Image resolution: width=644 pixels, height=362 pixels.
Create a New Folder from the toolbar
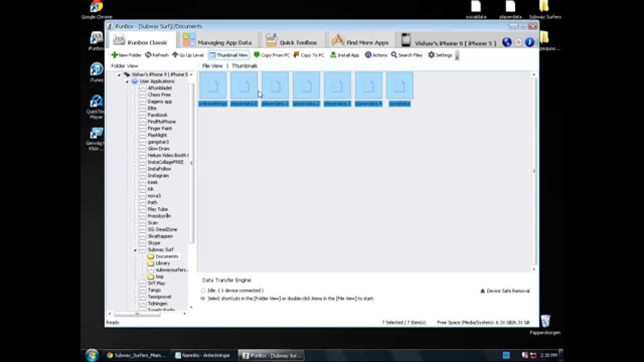click(126, 55)
